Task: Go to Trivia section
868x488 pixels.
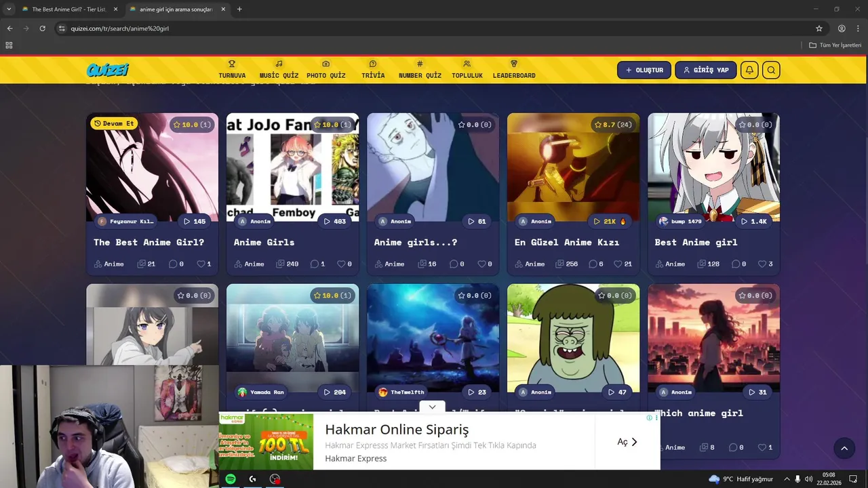Action: 373,70
